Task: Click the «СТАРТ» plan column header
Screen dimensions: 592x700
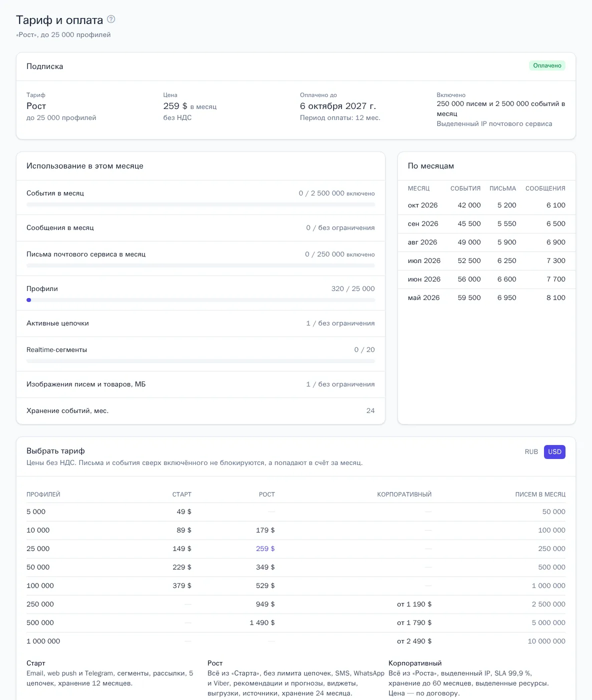Action: (182, 494)
